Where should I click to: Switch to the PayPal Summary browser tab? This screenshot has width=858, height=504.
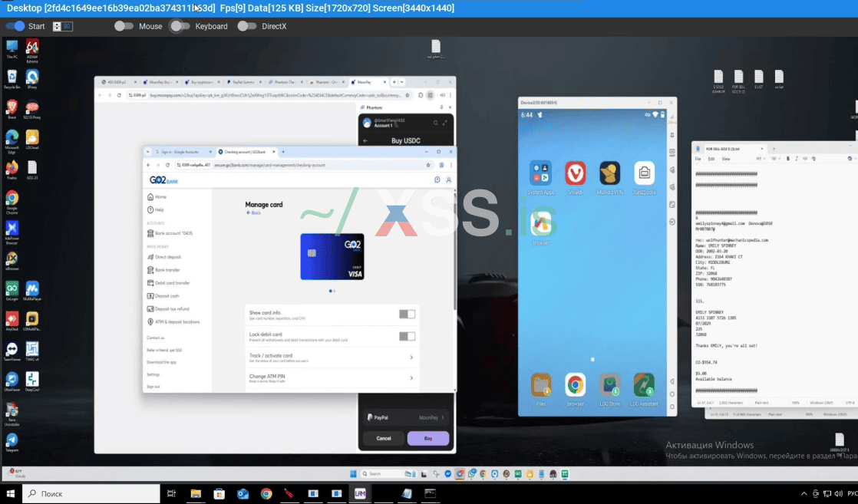click(244, 82)
